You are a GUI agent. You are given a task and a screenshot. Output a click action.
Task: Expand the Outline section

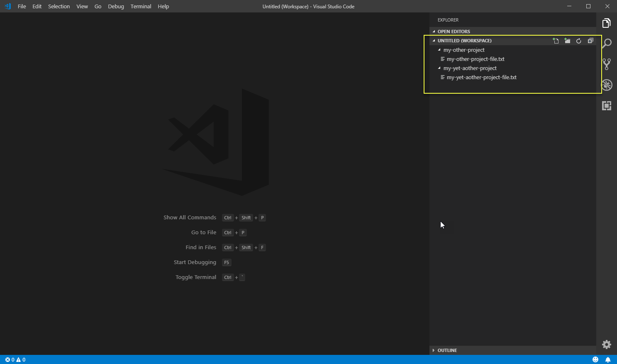click(x=449, y=350)
